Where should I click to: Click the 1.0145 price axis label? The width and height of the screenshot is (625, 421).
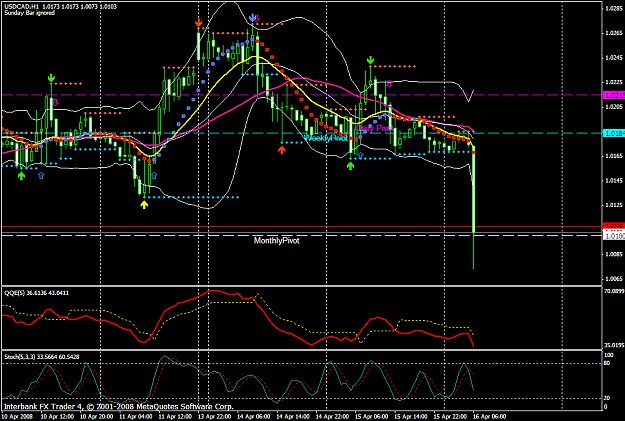pos(614,180)
